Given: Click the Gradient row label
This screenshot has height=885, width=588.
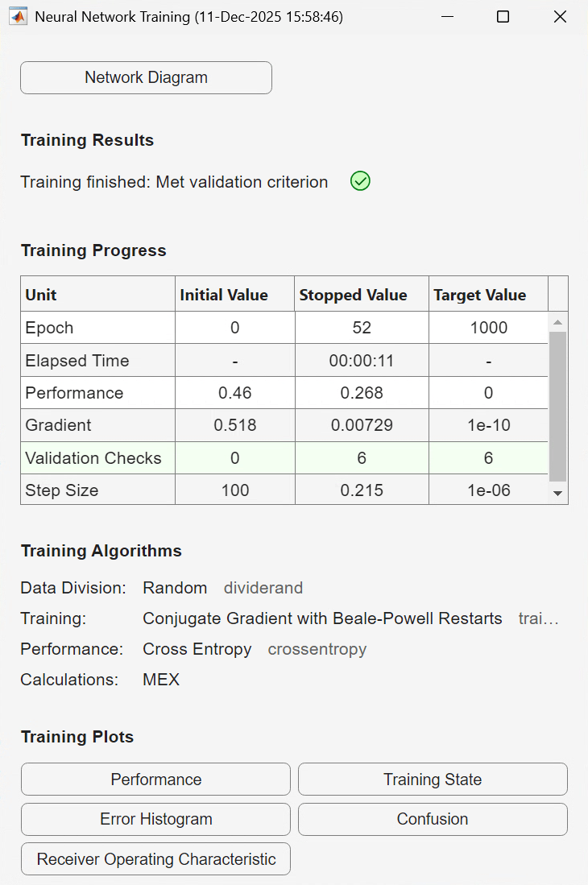Looking at the screenshot, I should [58, 425].
